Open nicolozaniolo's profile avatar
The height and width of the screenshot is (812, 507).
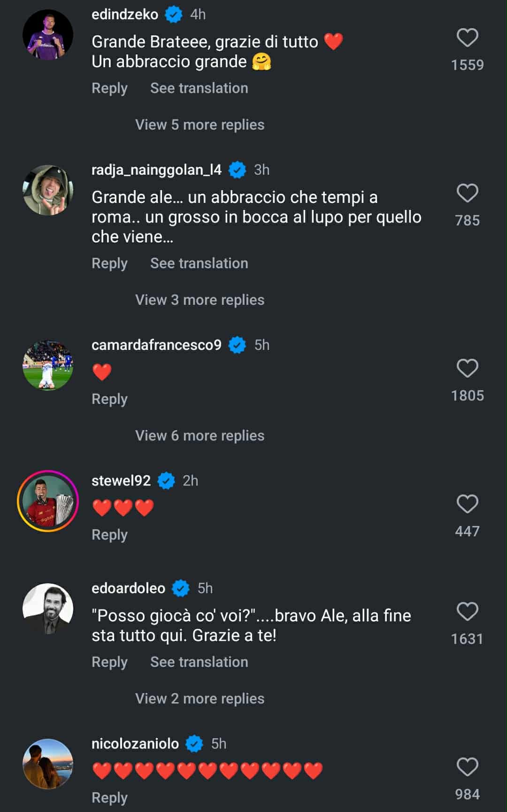coord(48,764)
